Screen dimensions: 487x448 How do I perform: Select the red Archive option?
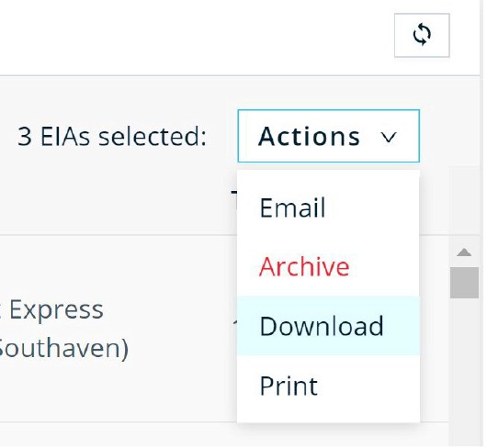pyautogui.click(x=328, y=267)
